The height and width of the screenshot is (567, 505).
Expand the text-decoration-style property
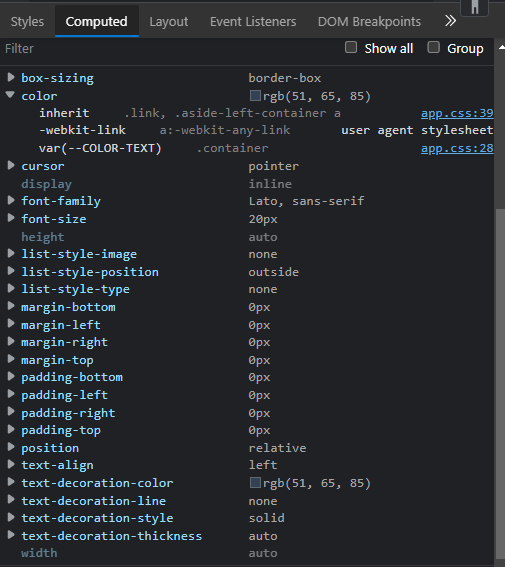[11, 517]
